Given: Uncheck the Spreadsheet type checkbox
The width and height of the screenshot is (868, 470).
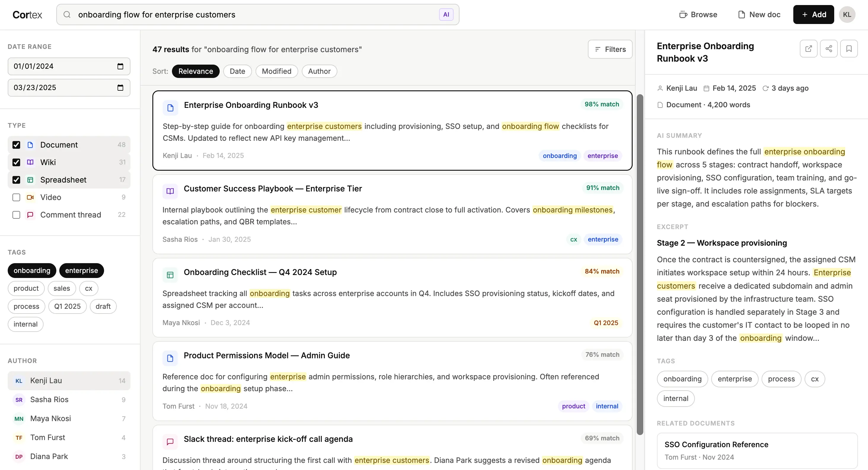Looking at the screenshot, I should (x=16, y=180).
